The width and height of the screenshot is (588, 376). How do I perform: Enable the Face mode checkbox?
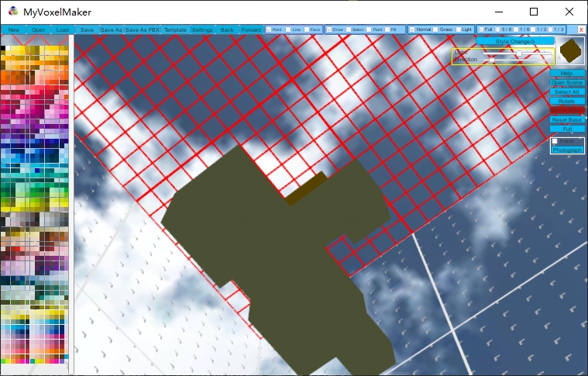click(x=307, y=29)
